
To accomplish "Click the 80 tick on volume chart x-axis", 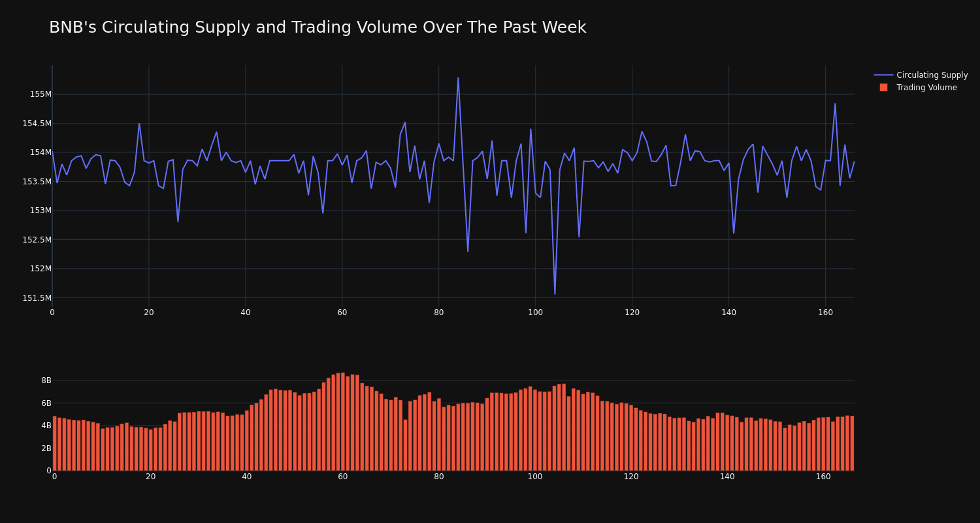I will tap(439, 477).
